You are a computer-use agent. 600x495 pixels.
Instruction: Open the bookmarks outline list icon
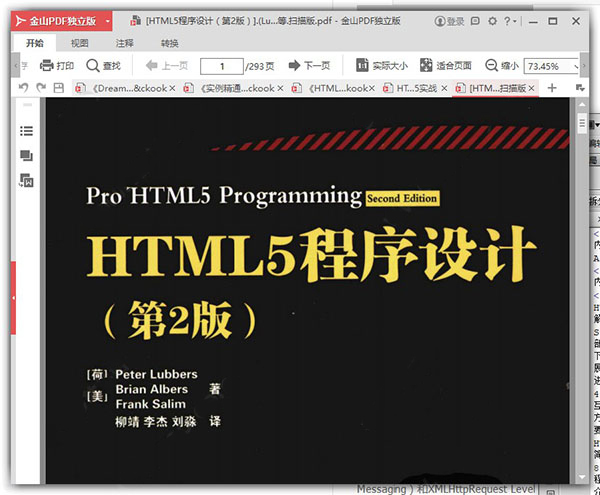(26, 131)
